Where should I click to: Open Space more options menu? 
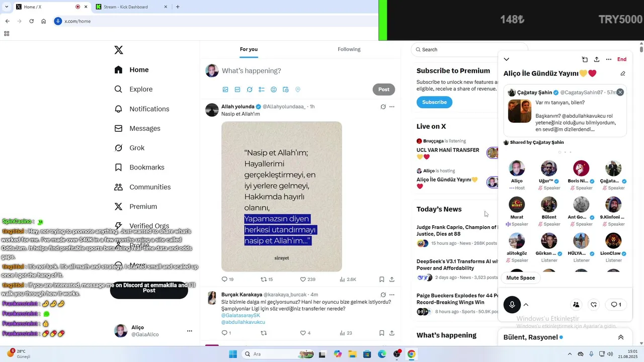609,59
